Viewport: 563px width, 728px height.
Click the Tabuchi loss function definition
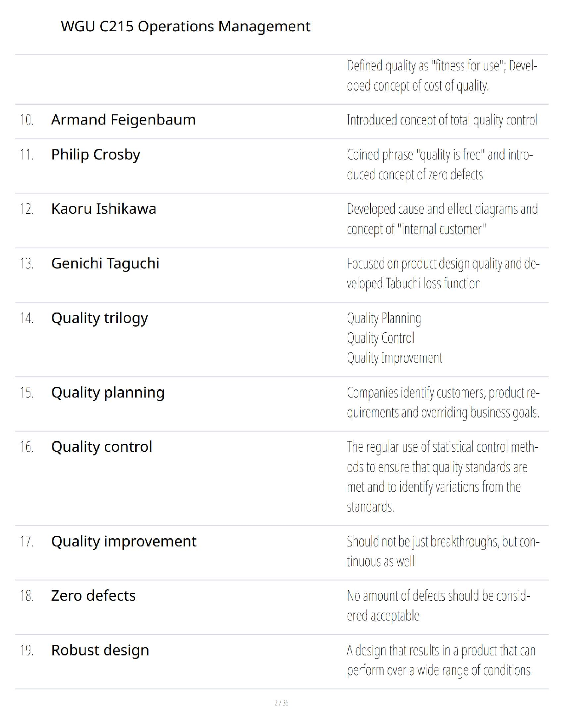(x=443, y=273)
